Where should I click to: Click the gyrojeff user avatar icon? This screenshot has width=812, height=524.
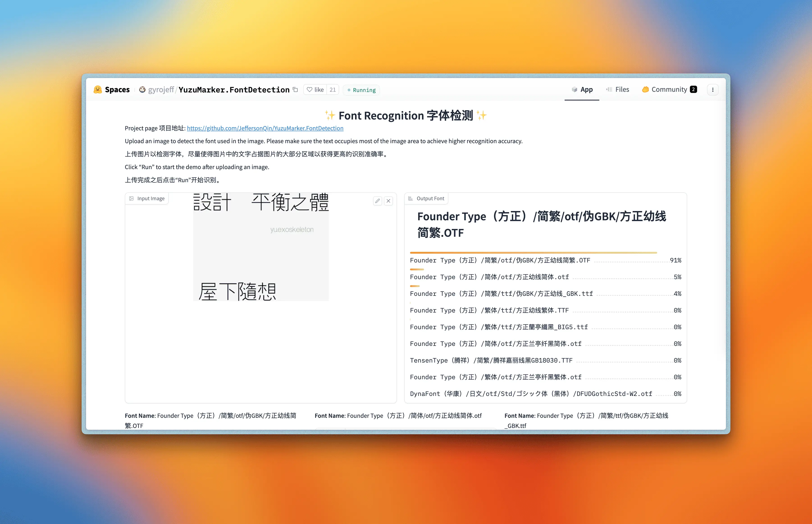coord(142,90)
